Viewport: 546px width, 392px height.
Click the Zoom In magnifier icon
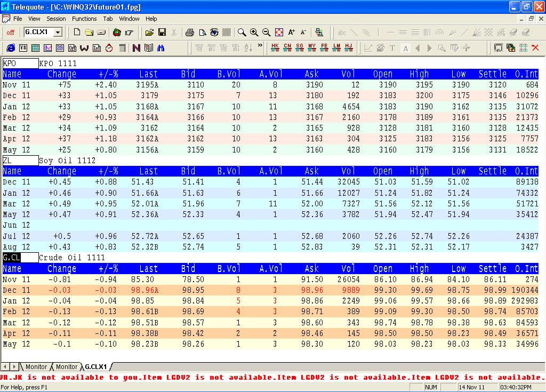click(x=254, y=33)
